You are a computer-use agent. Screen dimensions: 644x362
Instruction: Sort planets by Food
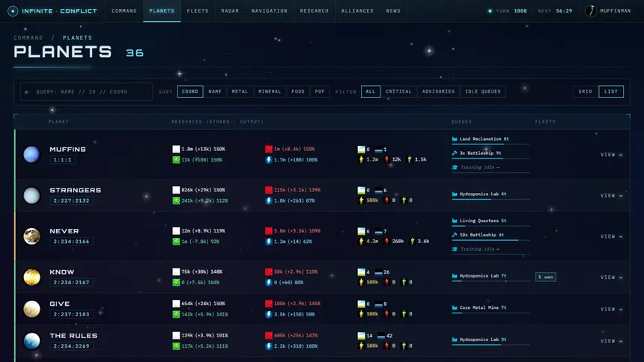click(x=298, y=91)
